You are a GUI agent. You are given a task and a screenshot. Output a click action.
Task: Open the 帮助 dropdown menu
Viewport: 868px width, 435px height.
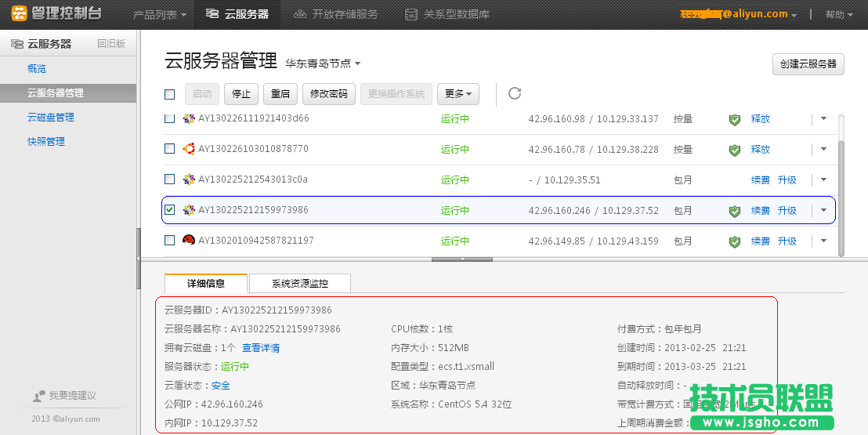(839, 15)
